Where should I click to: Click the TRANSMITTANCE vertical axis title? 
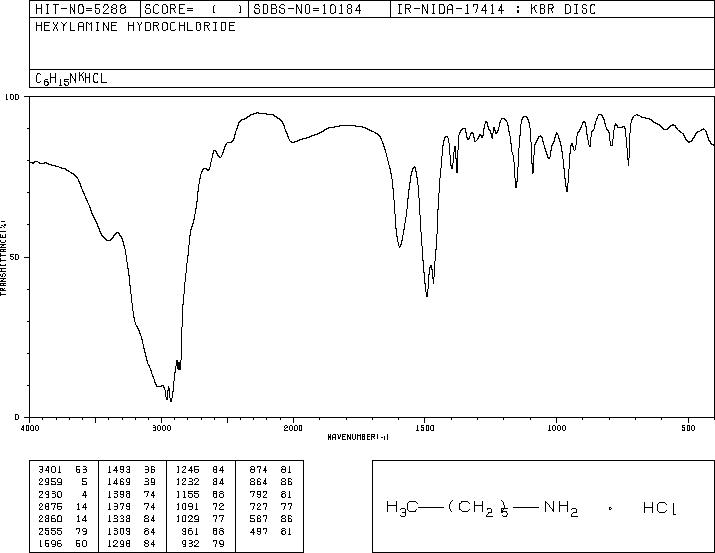click(x=4, y=258)
